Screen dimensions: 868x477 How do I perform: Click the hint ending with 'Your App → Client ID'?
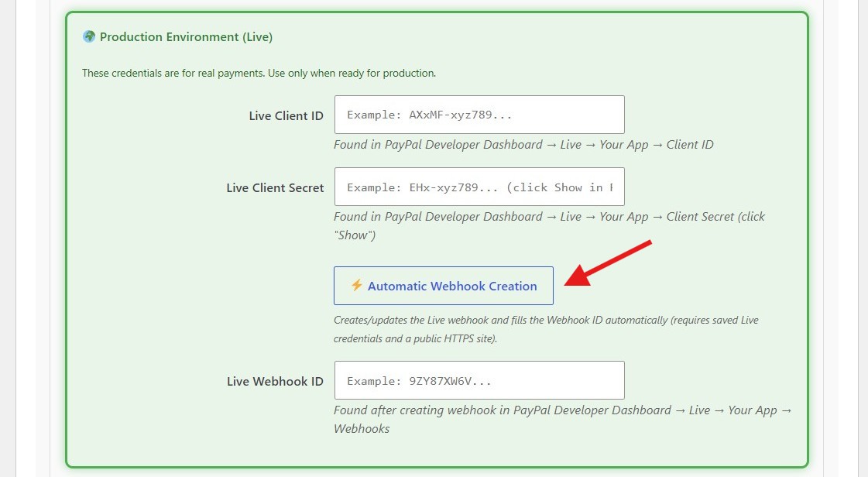[x=523, y=145]
